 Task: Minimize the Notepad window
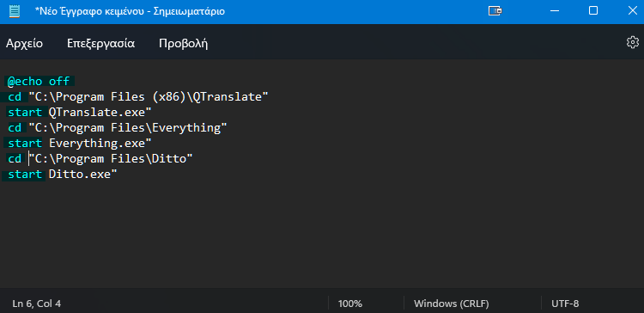554,11
